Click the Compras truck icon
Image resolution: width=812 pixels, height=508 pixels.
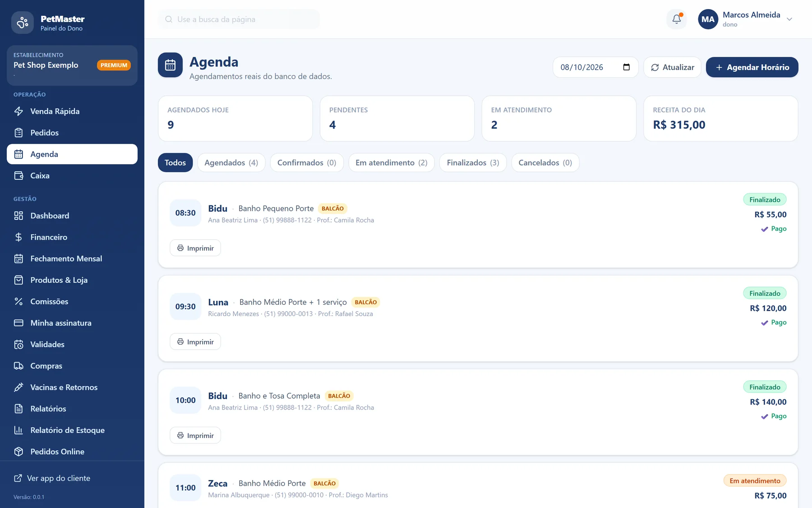18,366
